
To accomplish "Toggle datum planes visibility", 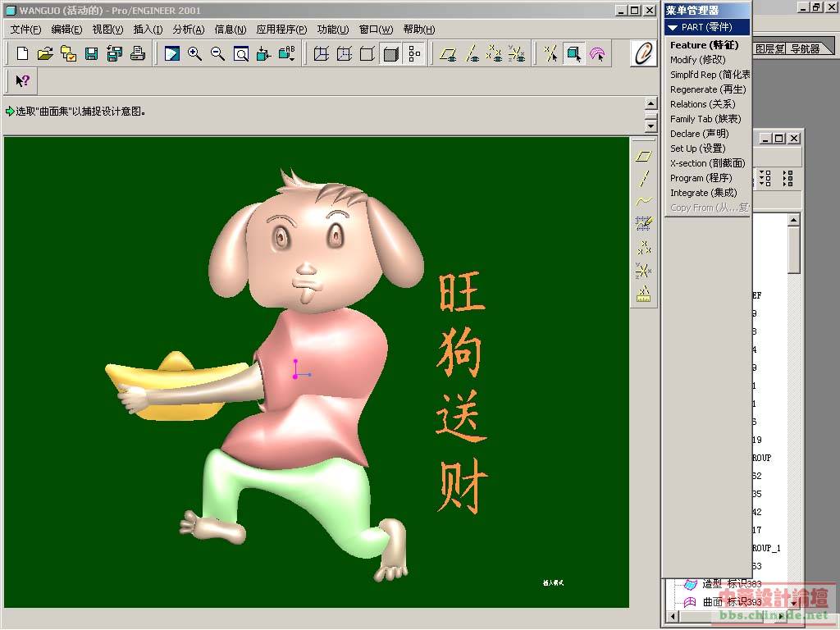I will click(x=448, y=53).
